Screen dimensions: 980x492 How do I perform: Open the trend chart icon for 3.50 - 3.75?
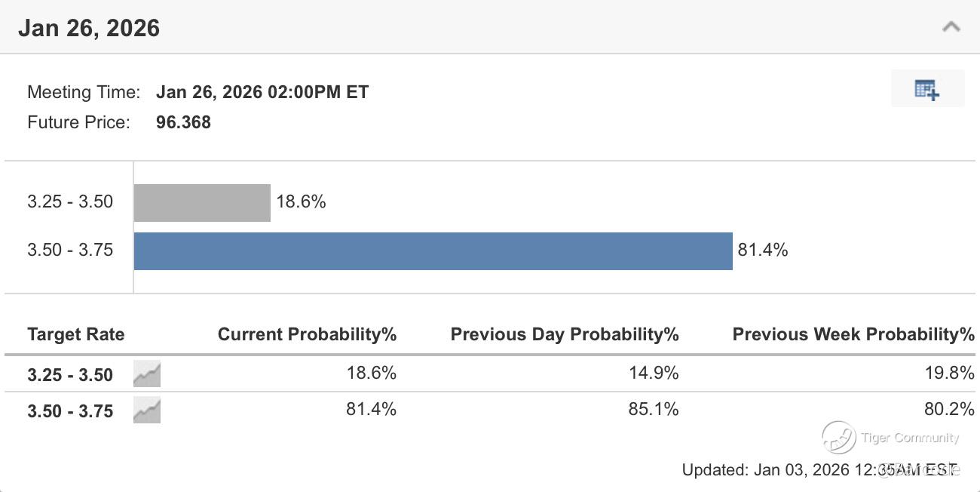[147, 411]
